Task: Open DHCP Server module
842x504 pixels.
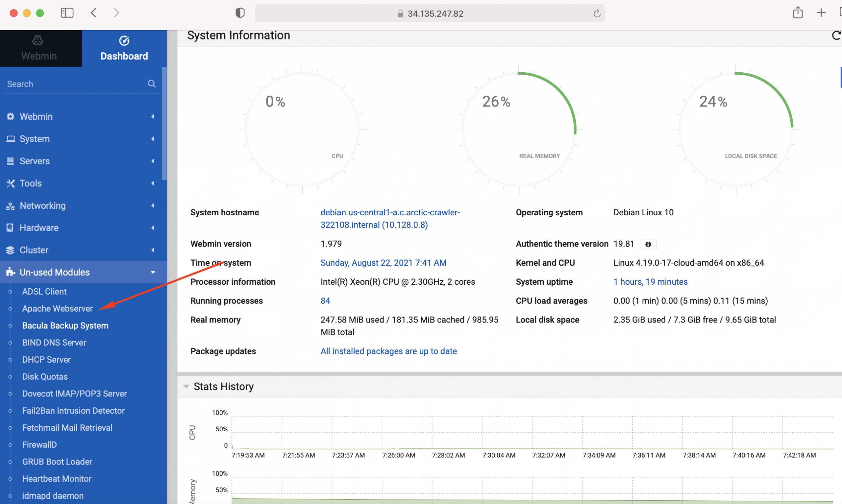Action: pos(46,360)
